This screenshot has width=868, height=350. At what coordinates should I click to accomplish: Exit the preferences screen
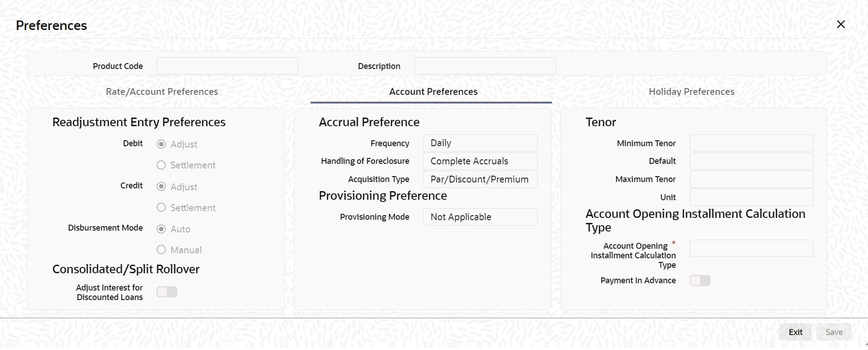point(795,332)
